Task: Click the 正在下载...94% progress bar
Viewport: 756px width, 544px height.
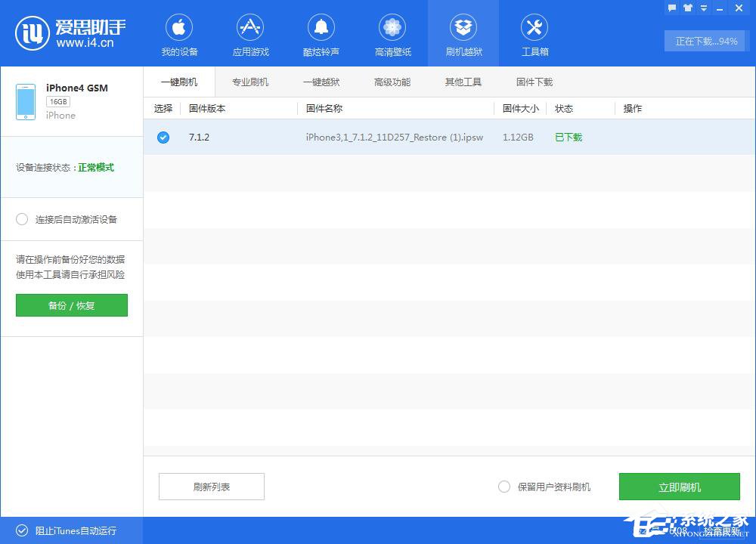Action: coord(705,42)
